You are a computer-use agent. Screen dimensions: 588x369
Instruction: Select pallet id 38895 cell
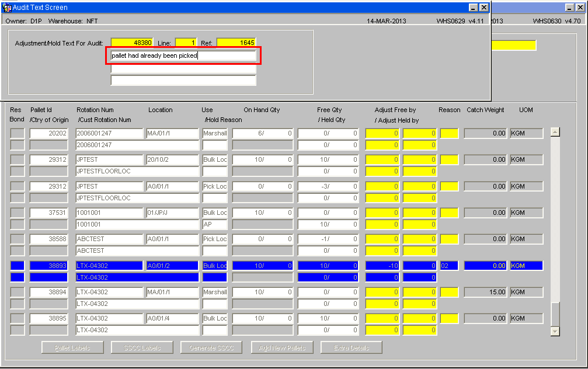click(48, 318)
